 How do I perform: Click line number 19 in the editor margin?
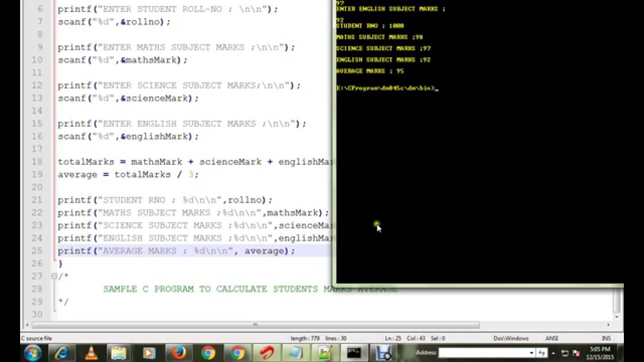[37, 174]
